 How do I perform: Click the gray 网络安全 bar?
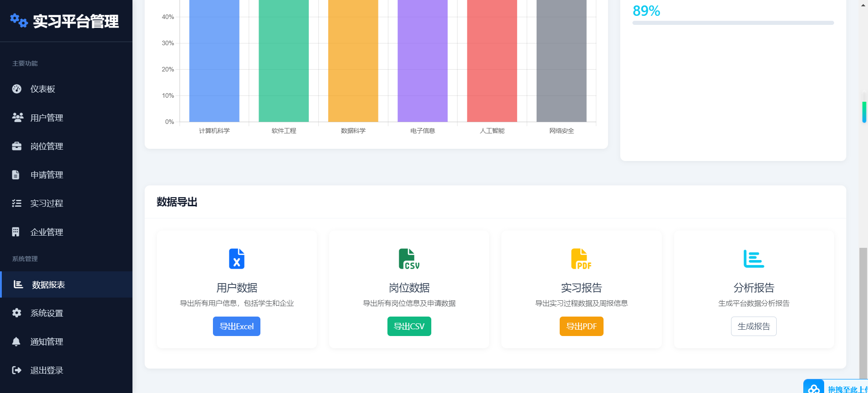point(561,61)
